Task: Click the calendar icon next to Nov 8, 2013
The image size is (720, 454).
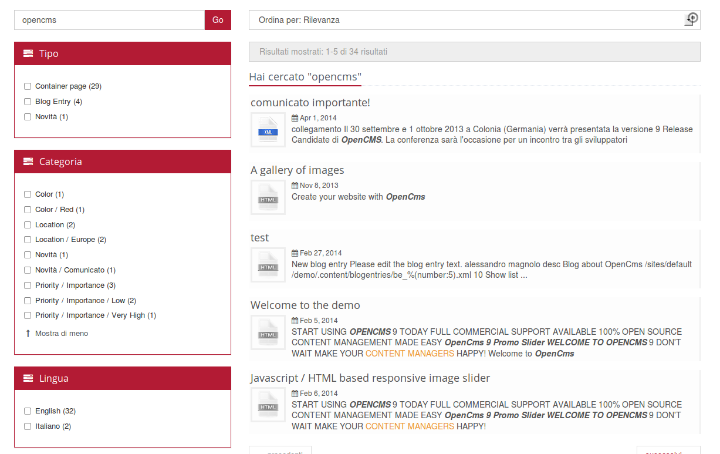Action: click(x=295, y=185)
